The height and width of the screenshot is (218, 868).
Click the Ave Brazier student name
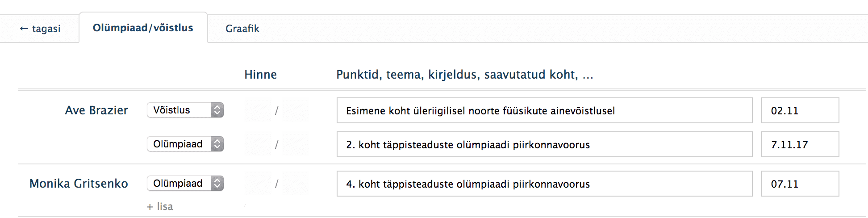tap(96, 110)
